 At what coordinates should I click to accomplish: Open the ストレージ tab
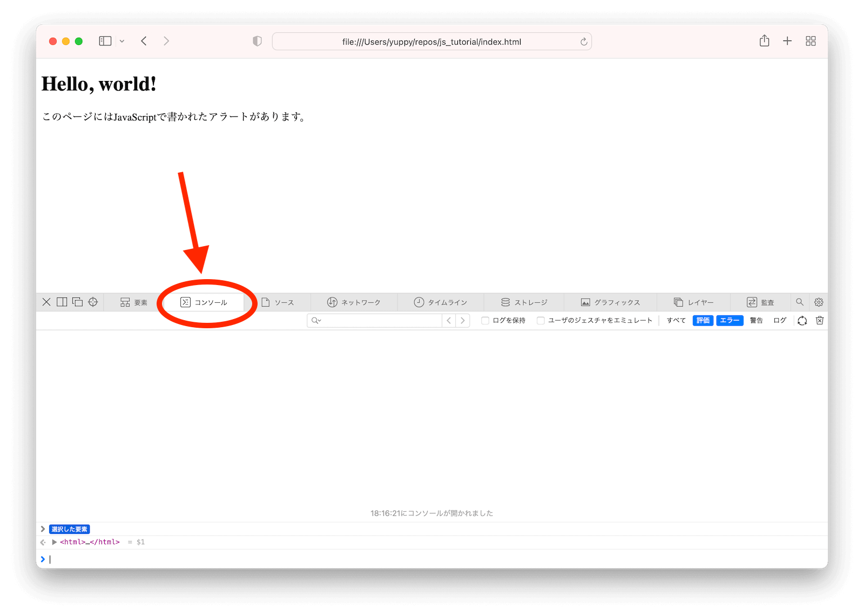[x=524, y=302]
